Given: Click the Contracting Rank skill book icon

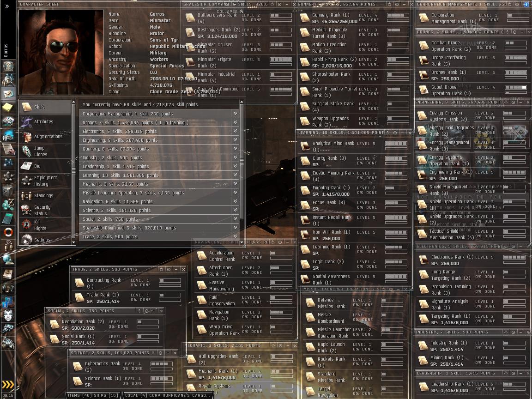Looking at the screenshot, I should point(79,283).
